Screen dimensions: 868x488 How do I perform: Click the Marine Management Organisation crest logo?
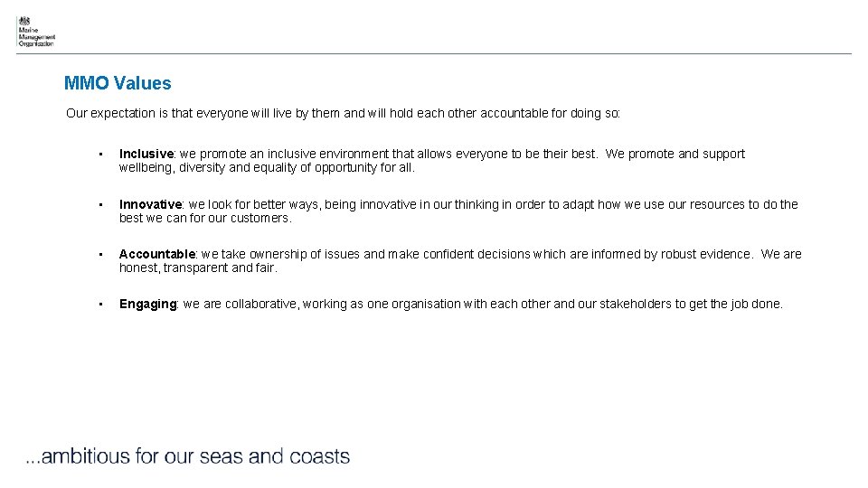(x=24, y=20)
